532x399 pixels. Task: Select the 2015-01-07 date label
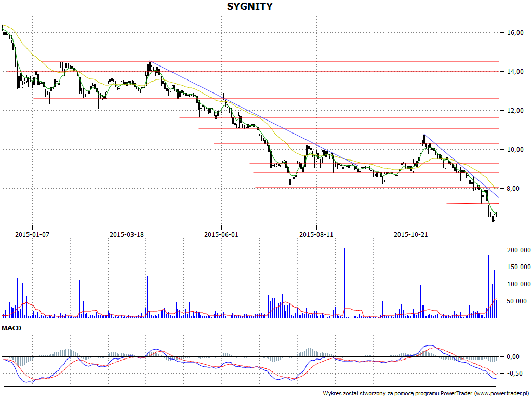click(x=32, y=234)
